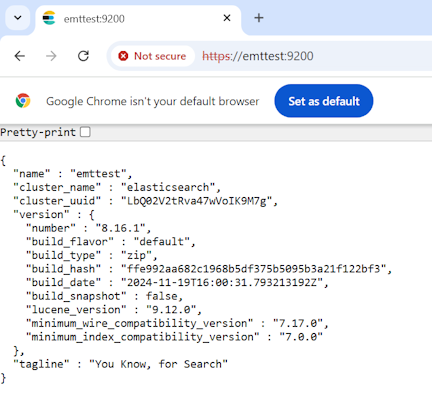Click the Pretty-print label text
The height and width of the screenshot is (394, 432).
click(38, 132)
